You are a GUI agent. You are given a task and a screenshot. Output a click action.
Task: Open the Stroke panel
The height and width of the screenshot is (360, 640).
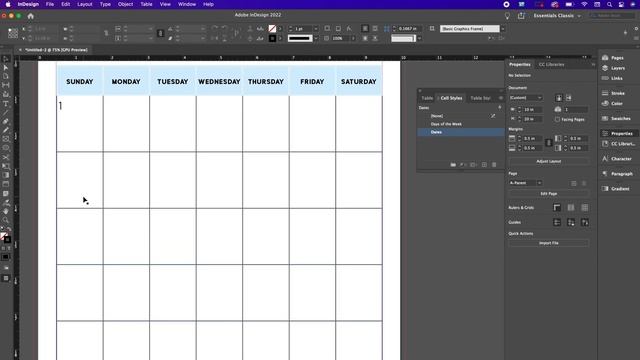[x=613, y=93]
